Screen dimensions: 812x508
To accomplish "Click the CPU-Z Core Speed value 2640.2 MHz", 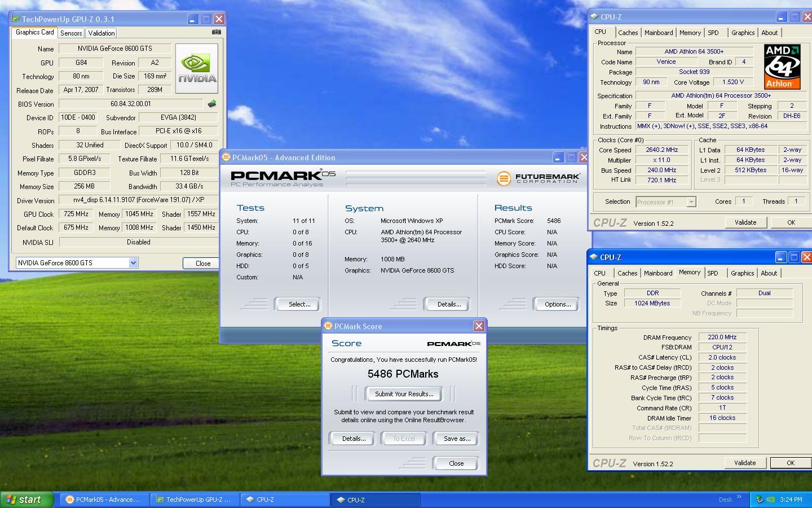I will [661, 150].
